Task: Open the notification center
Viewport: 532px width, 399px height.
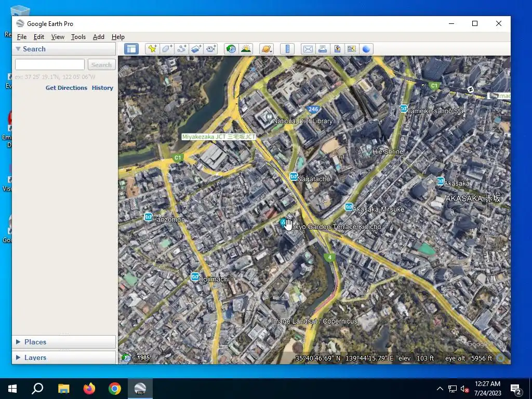Action: coord(516,389)
